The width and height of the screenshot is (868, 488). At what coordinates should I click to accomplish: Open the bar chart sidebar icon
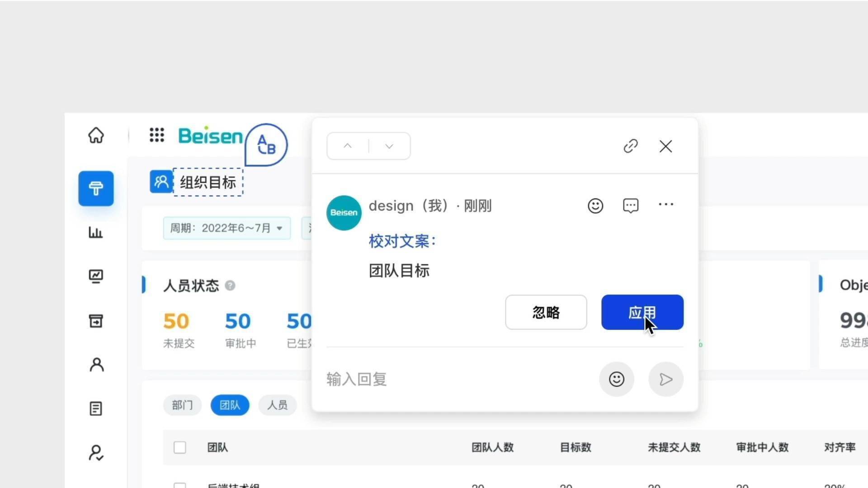tap(95, 232)
